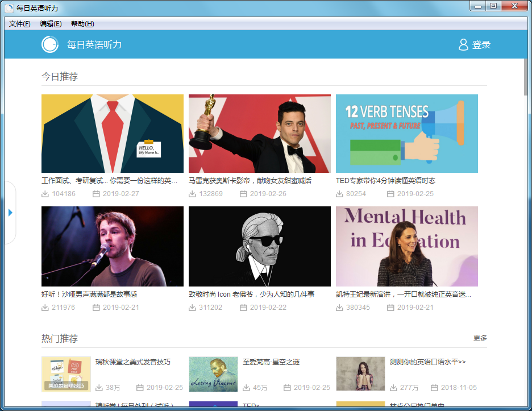Open the 编辑(E) menu
Screen dimensions: 532x411
(x=51, y=24)
